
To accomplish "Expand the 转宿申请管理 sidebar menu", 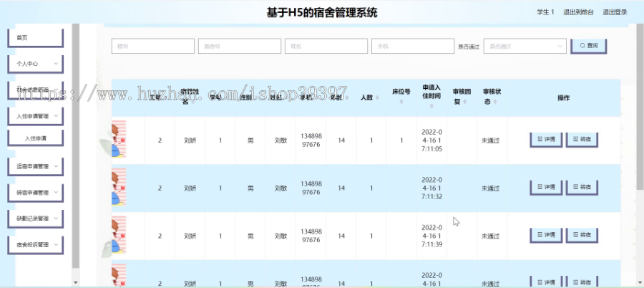I will point(35,193).
